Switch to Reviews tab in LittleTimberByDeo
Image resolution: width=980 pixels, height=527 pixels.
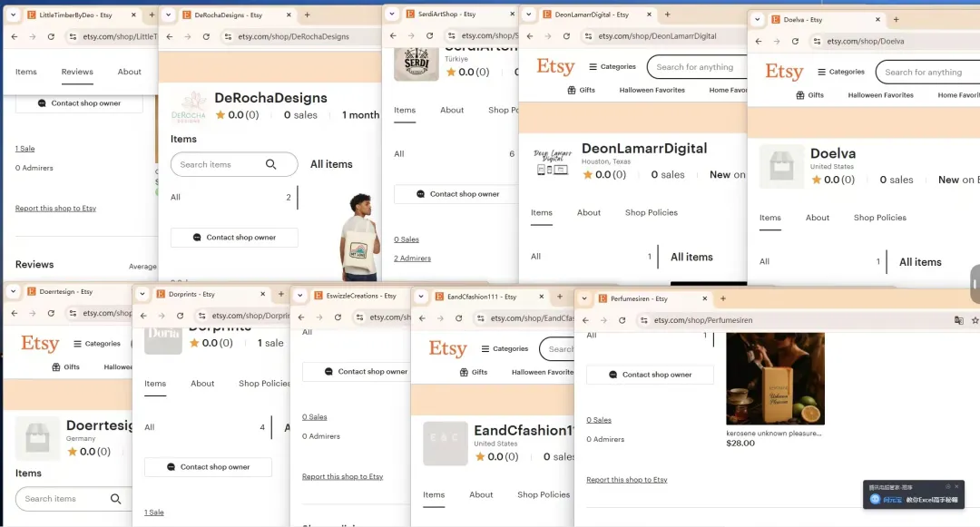77,72
